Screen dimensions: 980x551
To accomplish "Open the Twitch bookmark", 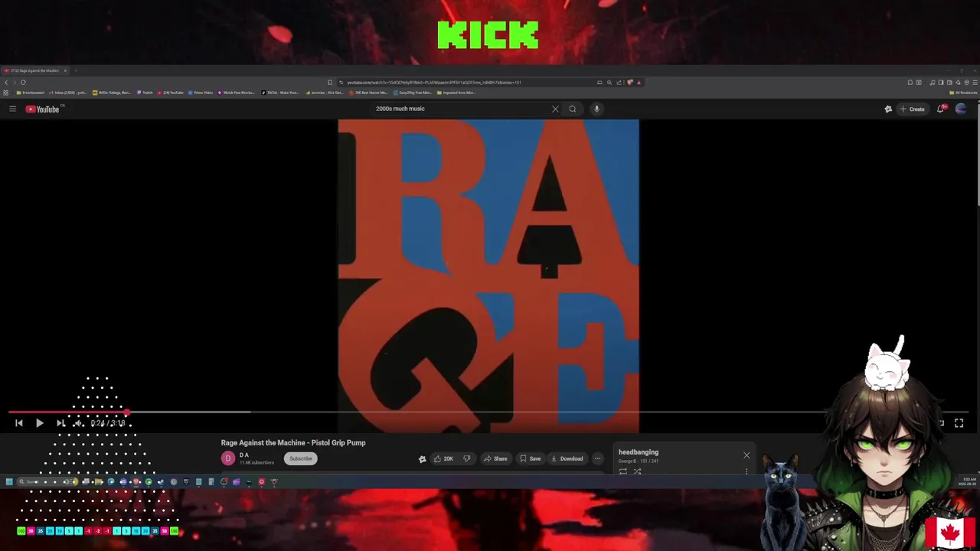I will [x=145, y=93].
